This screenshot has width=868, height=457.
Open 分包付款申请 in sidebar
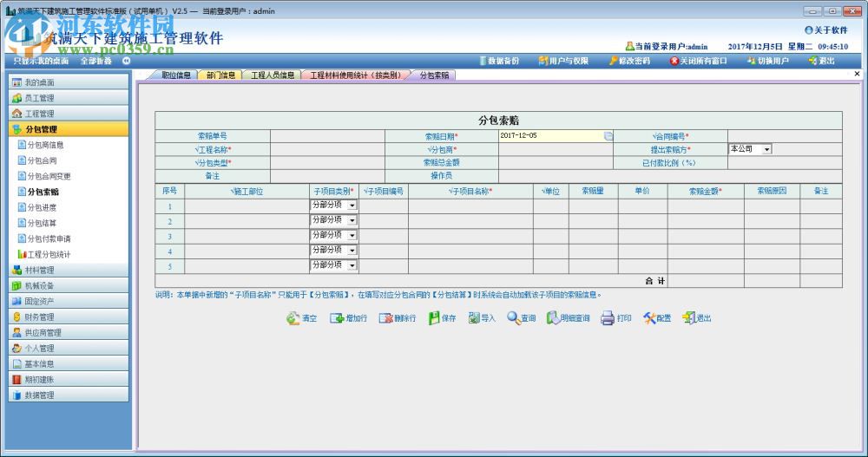point(44,238)
